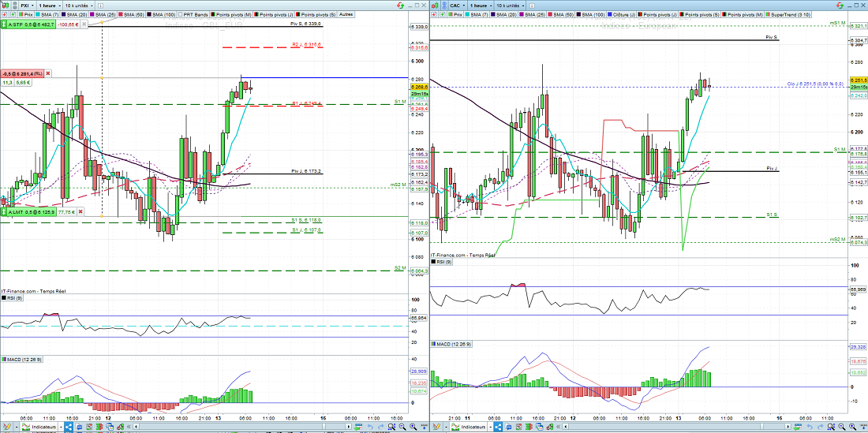Open PRT Bands indicator in PXI chart
This screenshot has height=433, width=868.
coord(193,14)
